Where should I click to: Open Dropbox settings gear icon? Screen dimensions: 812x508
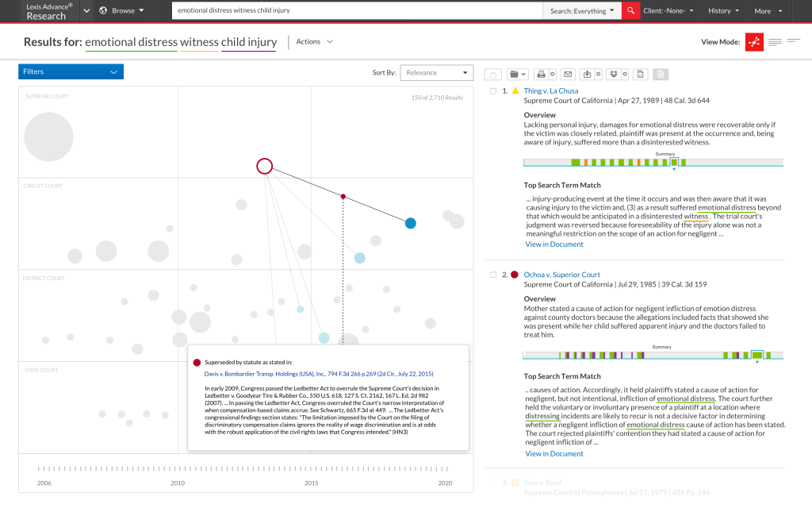coord(625,74)
